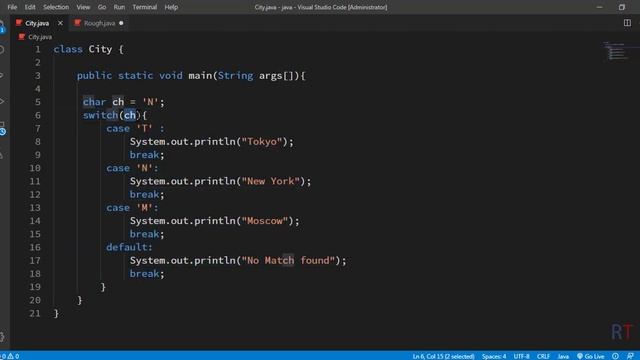Start the Go Live server
Image resolution: width=640 pixels, height=360 pixels.
[591, 356]
